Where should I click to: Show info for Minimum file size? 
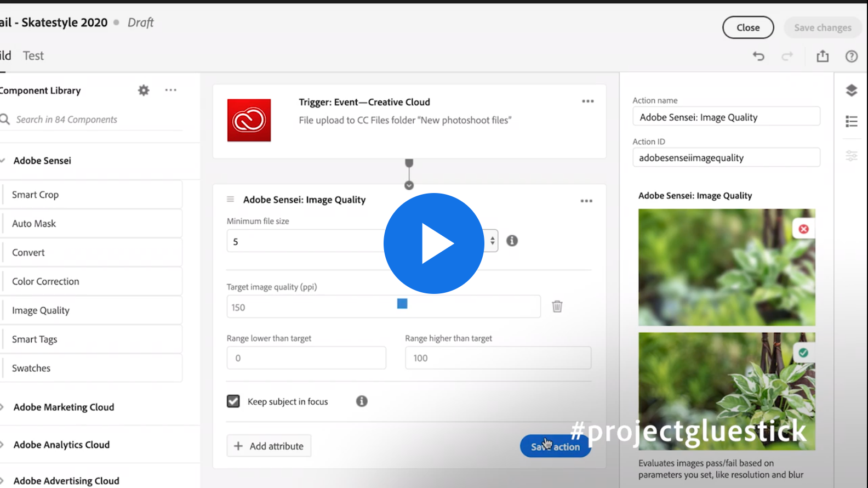pos(512,241)
